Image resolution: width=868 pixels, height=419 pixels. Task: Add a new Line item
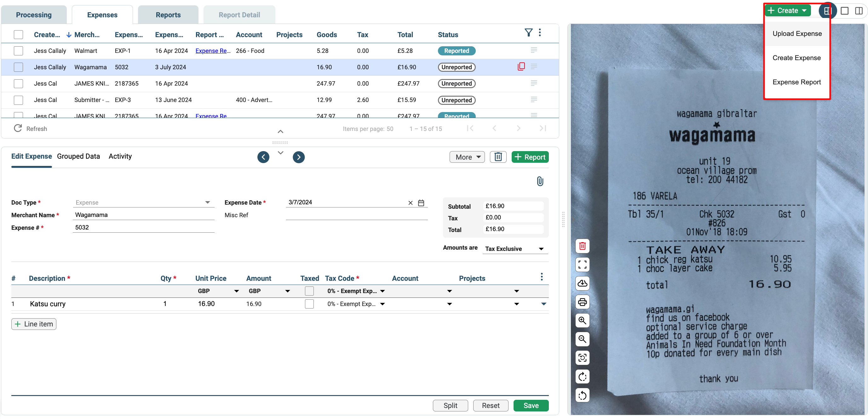(x=34, y=324)
